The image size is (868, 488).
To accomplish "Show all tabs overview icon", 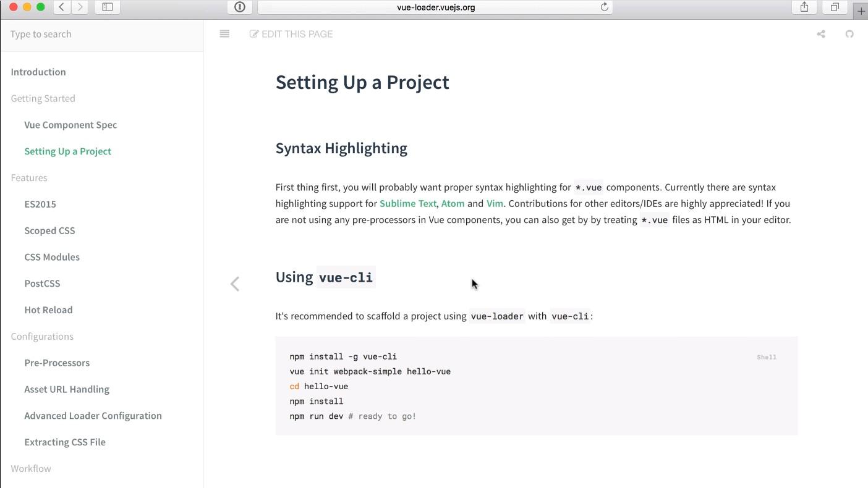I will click(835, 7).
